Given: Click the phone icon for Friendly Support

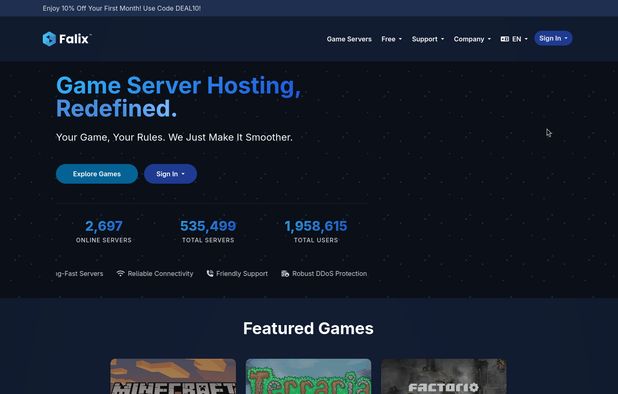Looking at the screenshot, I should pos(210,273).
